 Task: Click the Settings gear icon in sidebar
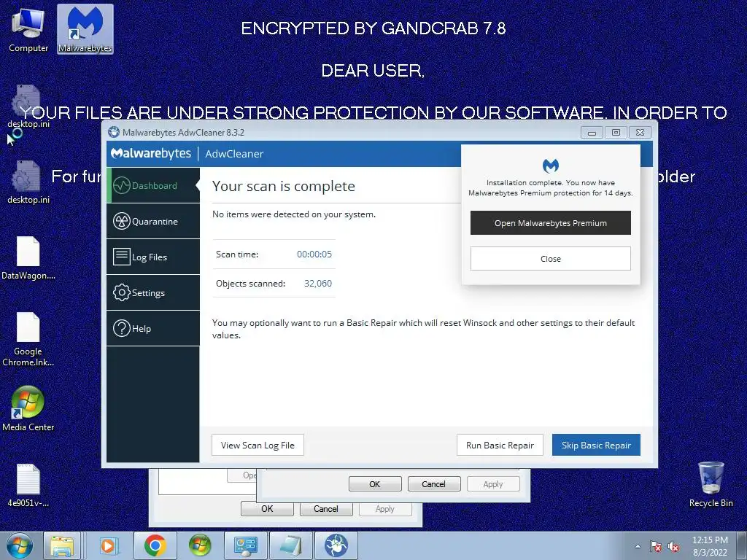(122, 292)
